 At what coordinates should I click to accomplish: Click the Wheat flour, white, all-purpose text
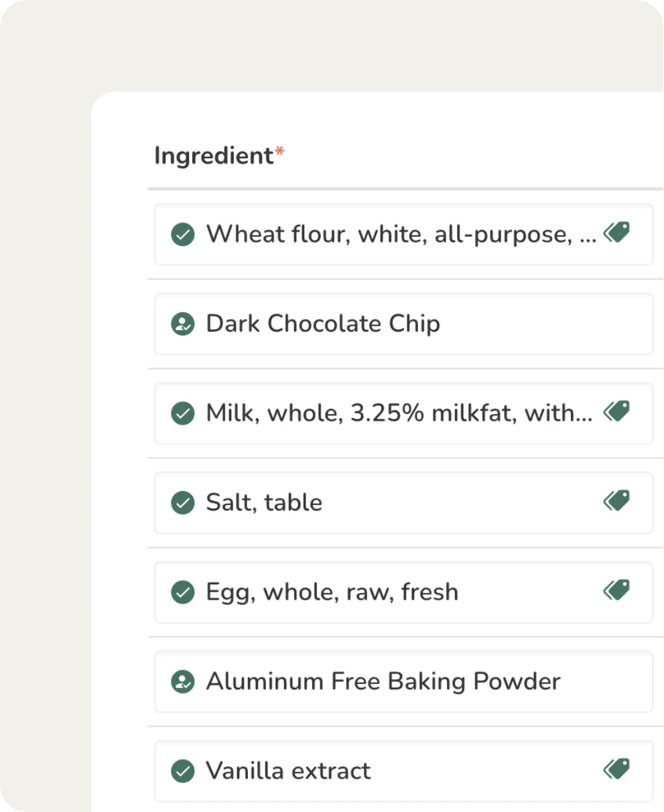401,234
